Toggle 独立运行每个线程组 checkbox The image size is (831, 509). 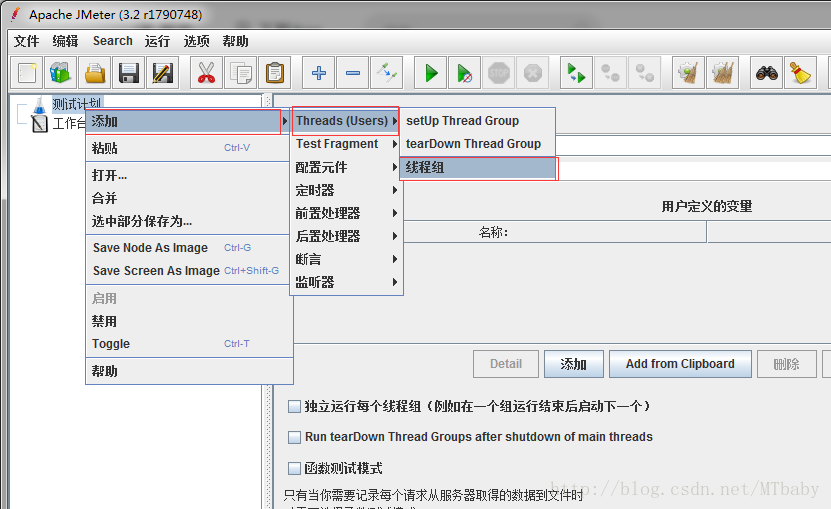[x=294, y=407]
